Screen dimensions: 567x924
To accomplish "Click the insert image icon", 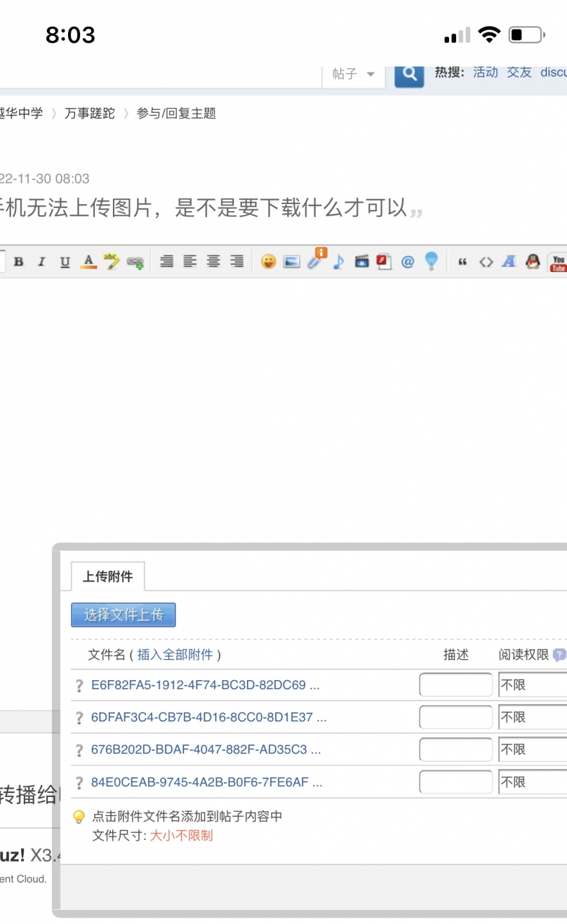I will (x=292, y=262).
